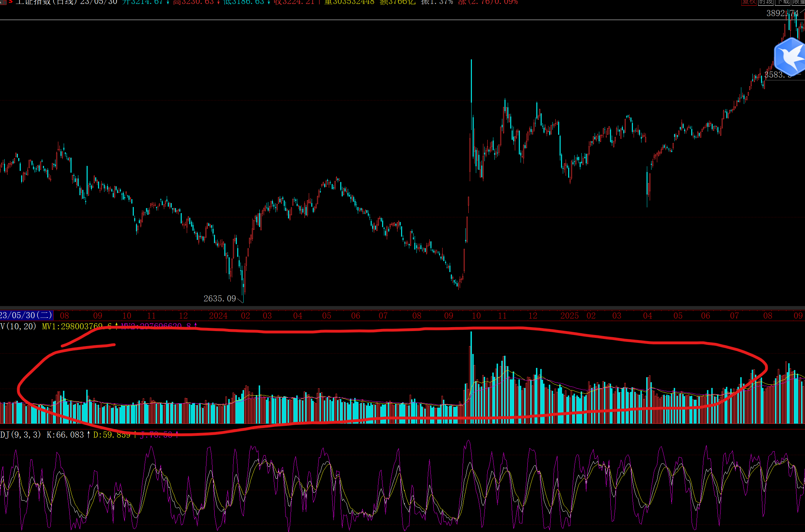Open the 时段 button
This screenshot has width=805, height=532.
(x=766, y=2)
